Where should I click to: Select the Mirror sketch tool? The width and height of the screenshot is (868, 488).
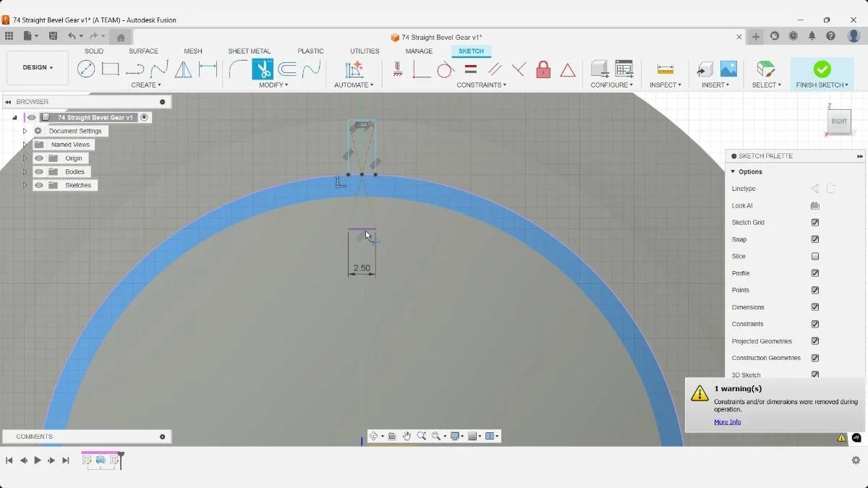tap(184, 69)
